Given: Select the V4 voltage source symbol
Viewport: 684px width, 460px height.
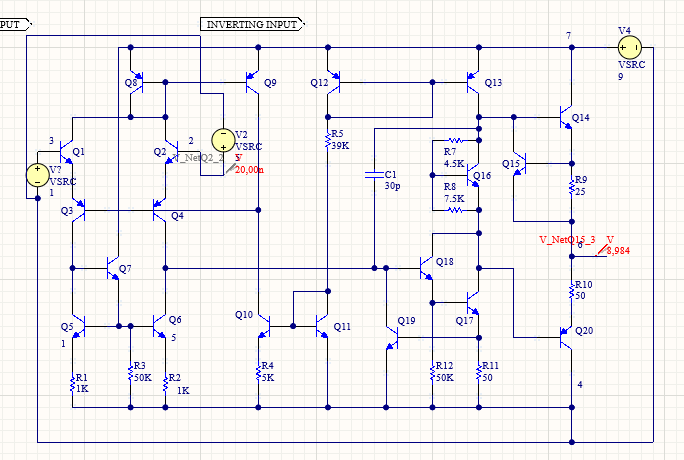Looking at the screenshot, I should (x=629, y=47).
